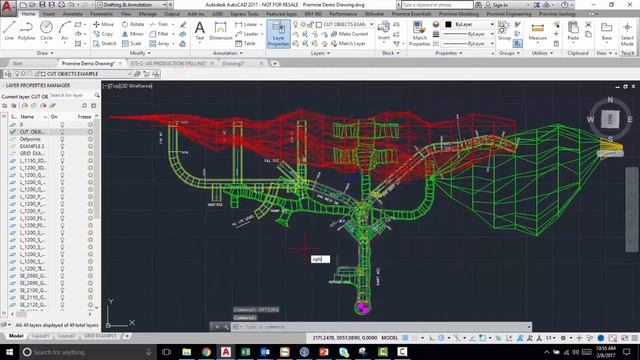Pick the Arc tool

pyautogui.click(x=64, y=31)
